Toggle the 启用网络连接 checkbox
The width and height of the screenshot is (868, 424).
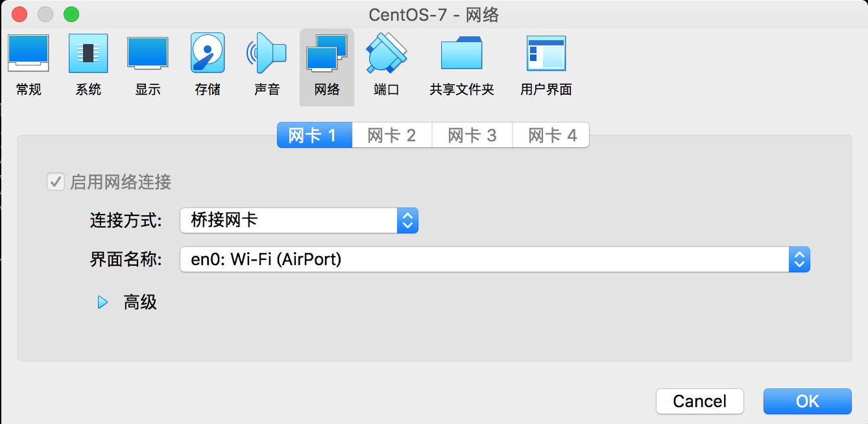tap(55, 182)
